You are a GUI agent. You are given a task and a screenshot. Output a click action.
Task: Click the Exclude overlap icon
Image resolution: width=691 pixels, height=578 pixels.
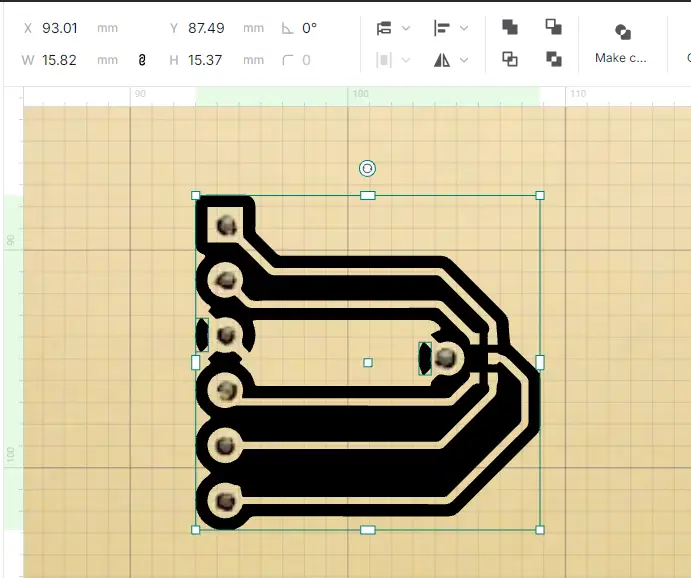(553, 60)
